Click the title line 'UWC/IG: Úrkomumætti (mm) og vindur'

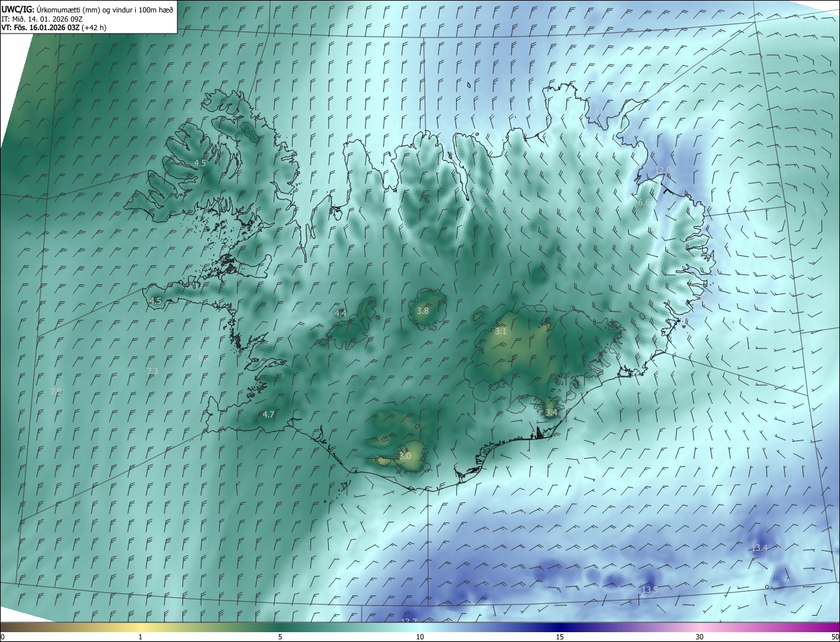(x=87, y=9)
